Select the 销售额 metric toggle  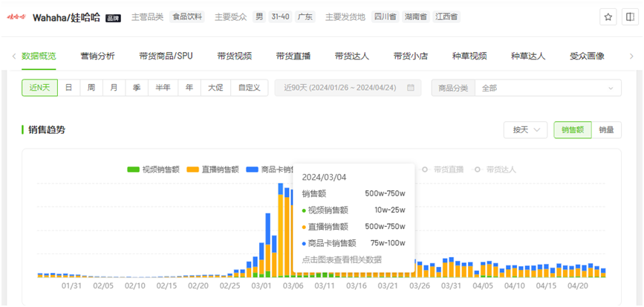click(x=572, y=129)
